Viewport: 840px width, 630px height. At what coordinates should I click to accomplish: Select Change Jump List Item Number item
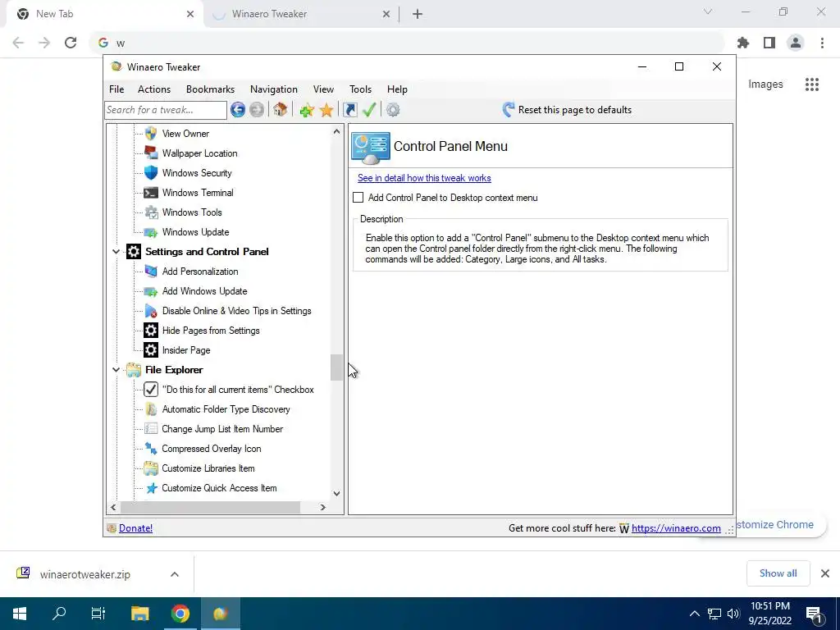pos(222,429)
